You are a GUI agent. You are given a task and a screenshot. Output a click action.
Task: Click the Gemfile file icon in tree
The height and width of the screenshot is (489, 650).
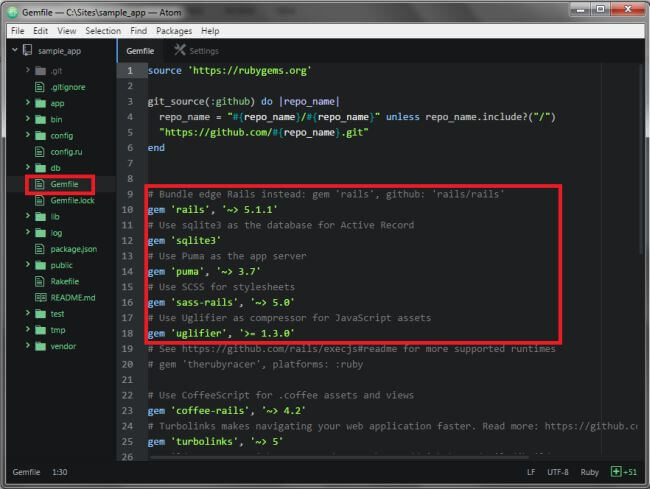coord(40,184)
